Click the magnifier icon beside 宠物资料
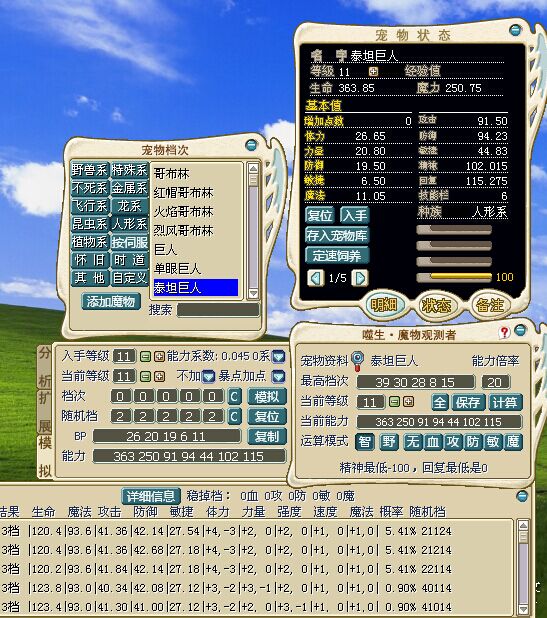This screenshot has height=618, width=547. click(x=357, y=361)
